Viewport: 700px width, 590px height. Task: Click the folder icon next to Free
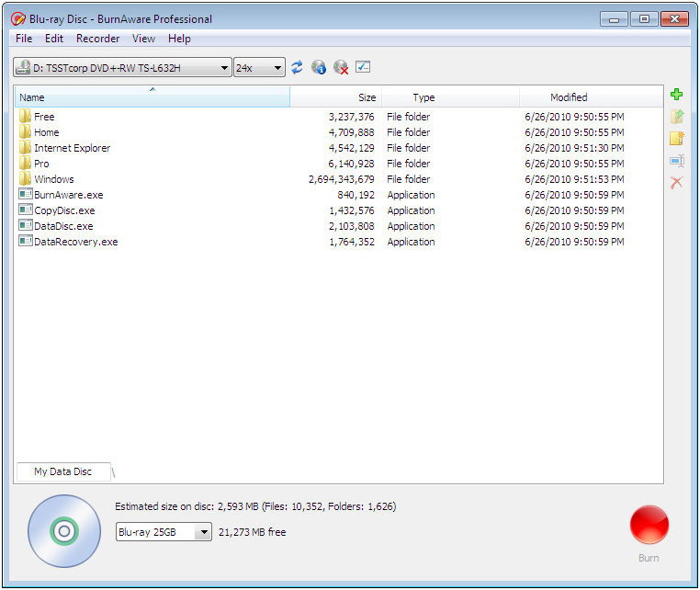click(x=25, y=116)
